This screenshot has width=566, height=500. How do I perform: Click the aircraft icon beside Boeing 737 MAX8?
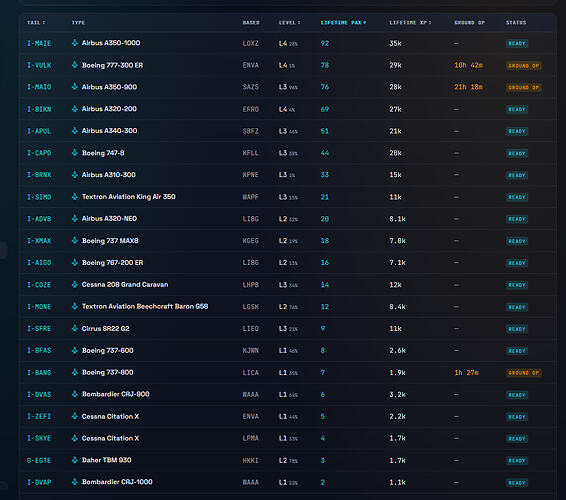point(75,240)
